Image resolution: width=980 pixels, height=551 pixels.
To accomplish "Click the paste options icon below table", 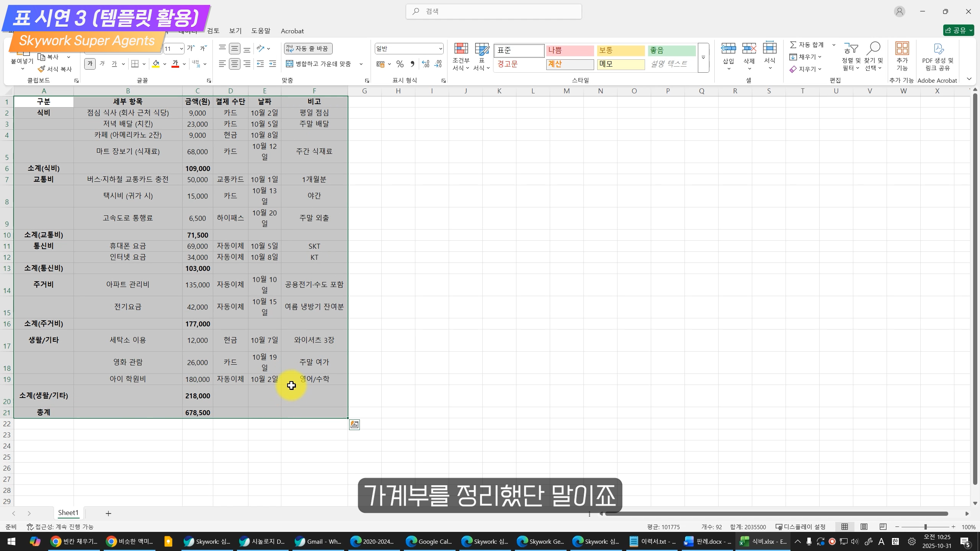I will pos(354,425).
